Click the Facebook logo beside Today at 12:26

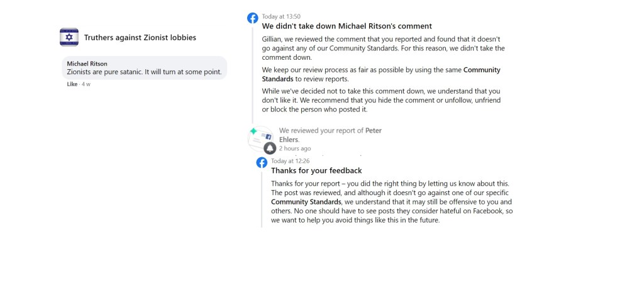pos(262,162)
